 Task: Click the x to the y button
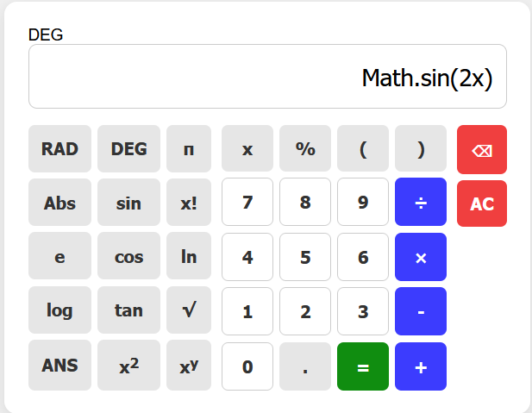pyautogui.click(x=189, y=366)
